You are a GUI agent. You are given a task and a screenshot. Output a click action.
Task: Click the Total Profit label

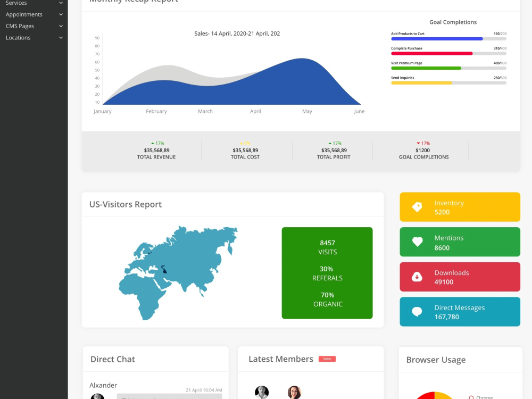click(334, 157)
